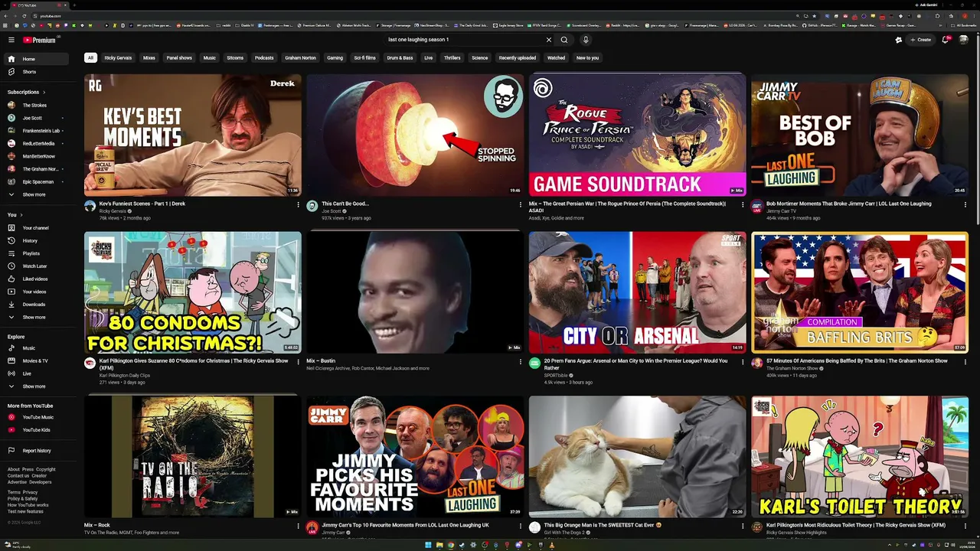The height and width of the screenshot is (551, 980).
Task: Play the Rogue Prince of Persia soundtrack thumbnail
Action: 637,135
